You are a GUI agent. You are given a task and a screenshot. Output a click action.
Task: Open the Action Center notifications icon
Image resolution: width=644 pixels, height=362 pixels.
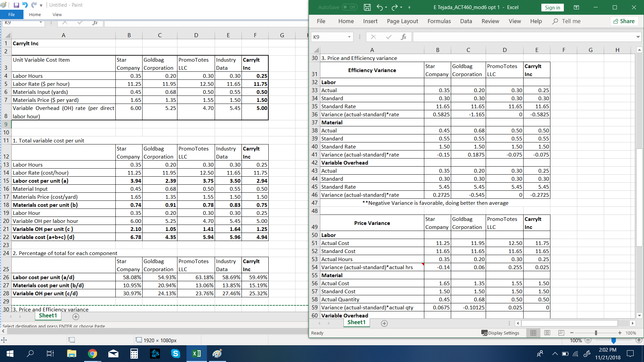630,354
